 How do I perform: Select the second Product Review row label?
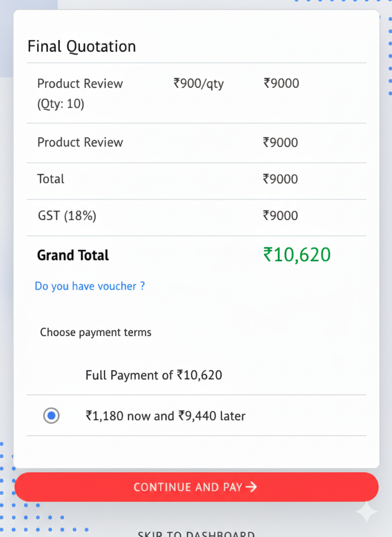tap(80, 142)
